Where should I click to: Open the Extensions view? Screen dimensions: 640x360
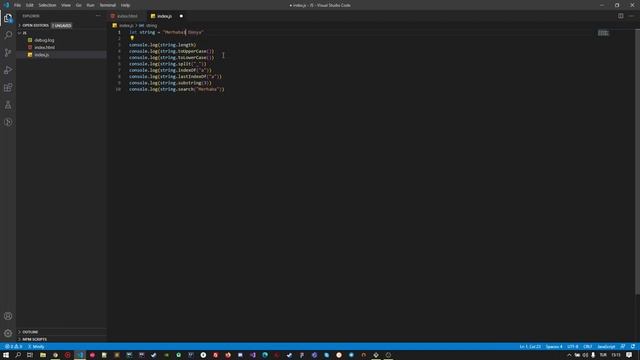pos(8,88)
